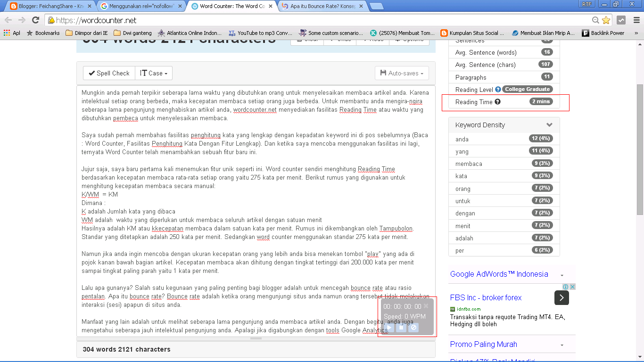The height and width of the screenshot is (362, 644).
Task: Expand the Google AdWords Indonesia ad arrow
Action: point(562,275)
